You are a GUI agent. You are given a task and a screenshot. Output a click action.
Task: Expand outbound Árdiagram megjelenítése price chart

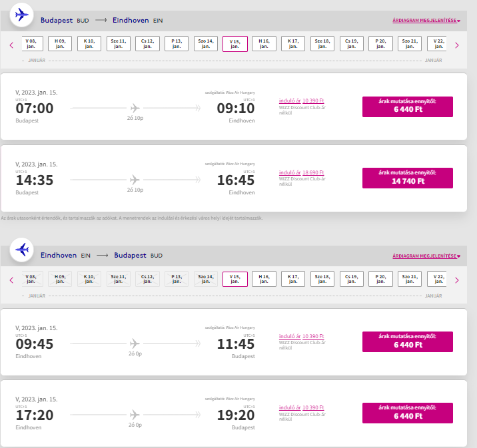426,21
